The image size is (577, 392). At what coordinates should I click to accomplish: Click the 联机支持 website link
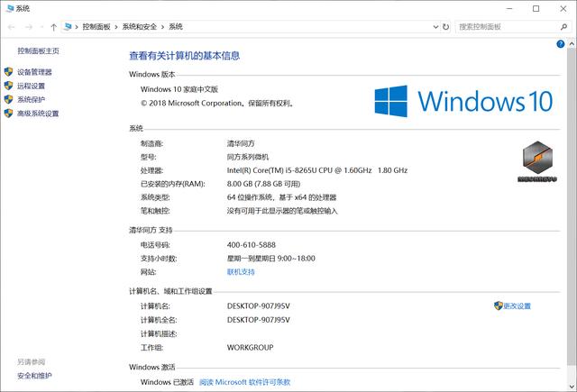[x=241, y=272]
